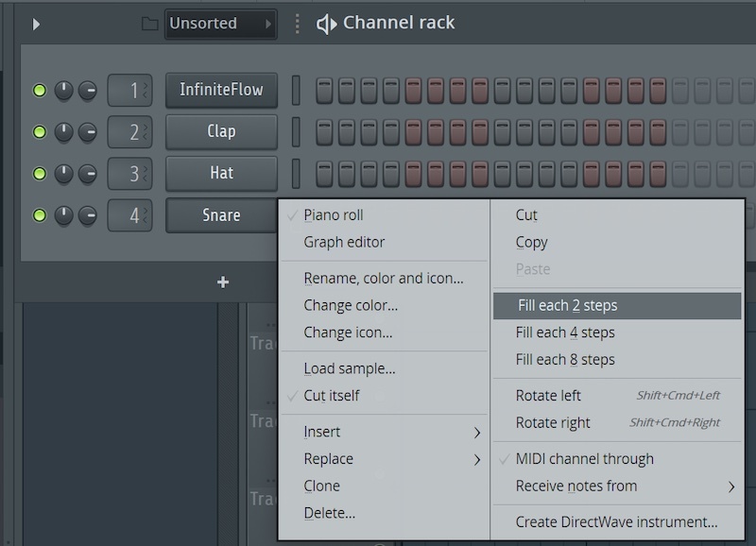
Task: Open the Unsorted filter group dropdown
Action: pyautogui.click(x=220, y=24)
